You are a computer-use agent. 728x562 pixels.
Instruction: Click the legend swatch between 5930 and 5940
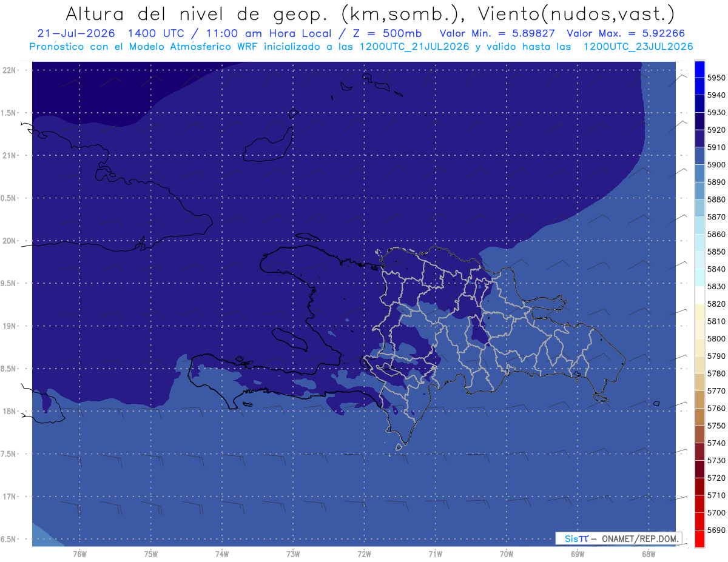(699, 104)
